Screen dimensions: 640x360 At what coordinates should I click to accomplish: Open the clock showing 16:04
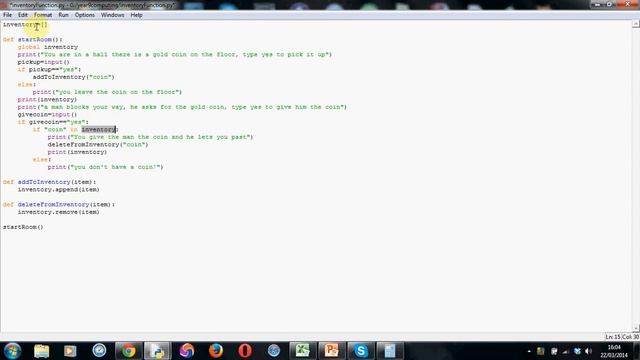pyautogui.click(x=614, y=351)
